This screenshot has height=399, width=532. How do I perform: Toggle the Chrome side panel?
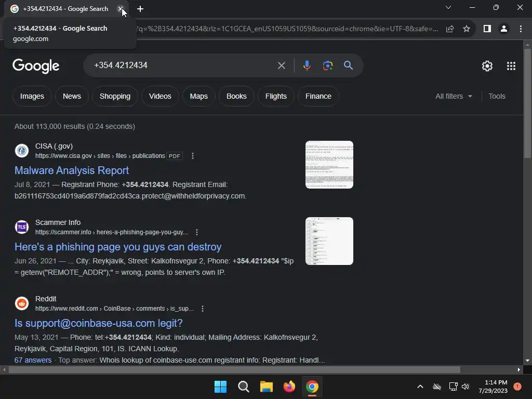coord(487,29)
